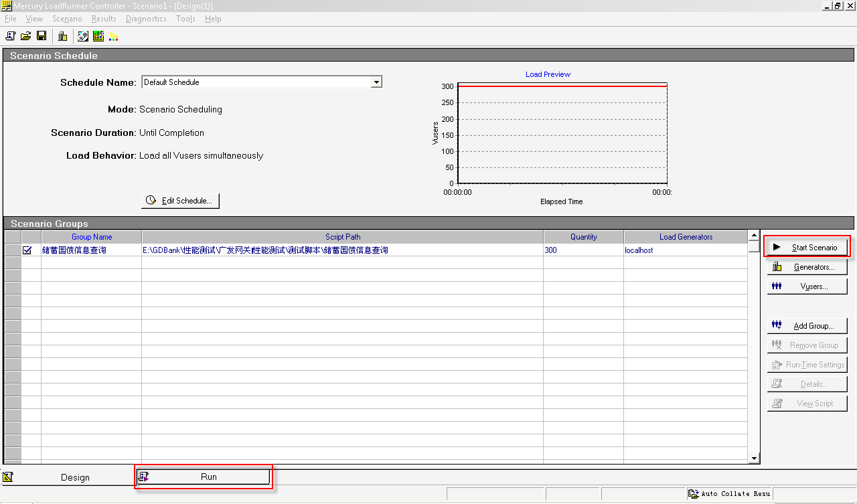This screenshot has width=857, height=504.
Task: Open Run-Time Settings button
Action: pos(807,365)
